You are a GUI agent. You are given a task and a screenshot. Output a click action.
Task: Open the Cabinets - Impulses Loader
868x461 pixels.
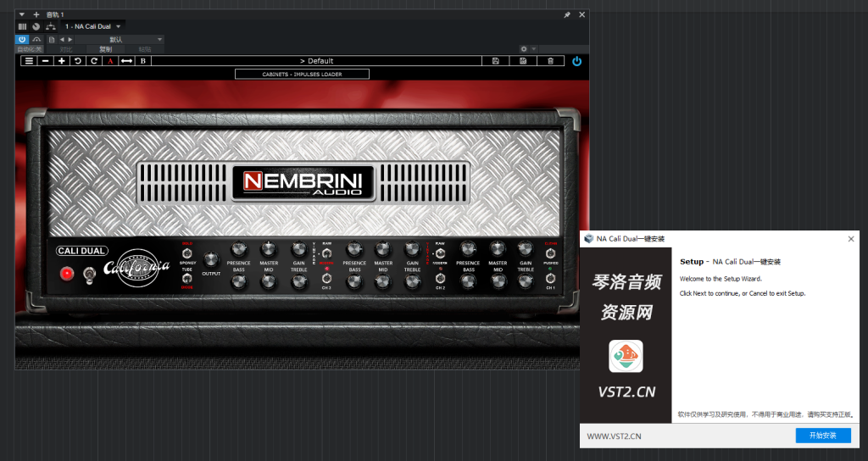pos(302,75)
